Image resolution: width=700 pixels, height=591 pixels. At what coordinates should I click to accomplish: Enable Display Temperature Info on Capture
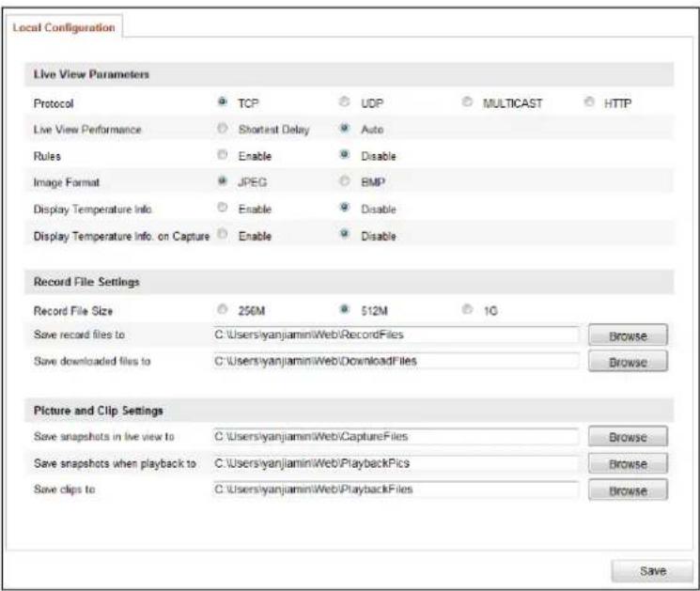click(x=222, y=234)
